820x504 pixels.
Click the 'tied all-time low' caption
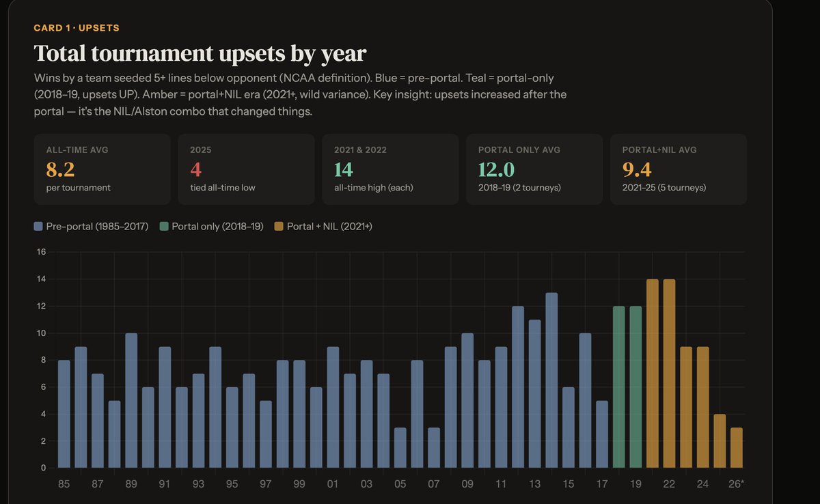[223, 187]
